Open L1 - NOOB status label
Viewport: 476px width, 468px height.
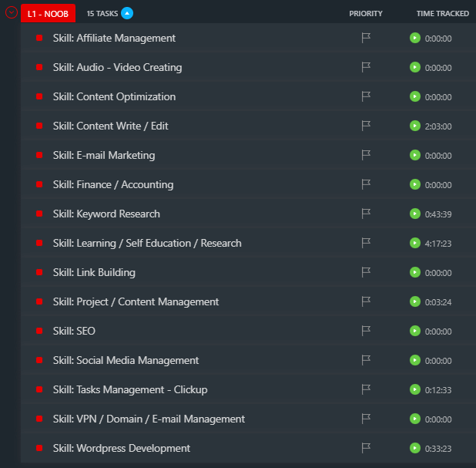[48, 13]
